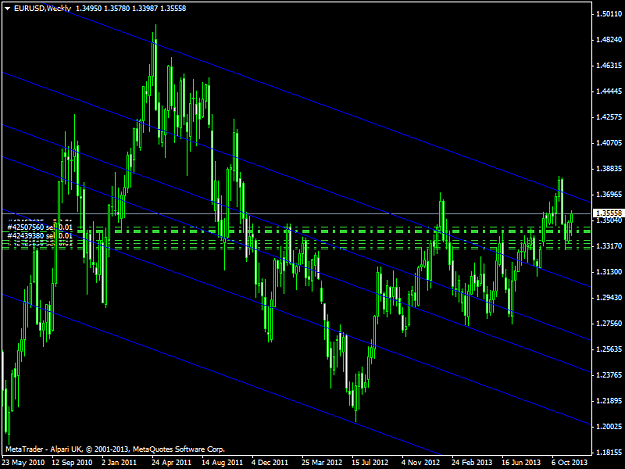The height and width of the screenshot is (469, 625).
Task: Click the current price marker 1.35558
Action: (608, 214)
